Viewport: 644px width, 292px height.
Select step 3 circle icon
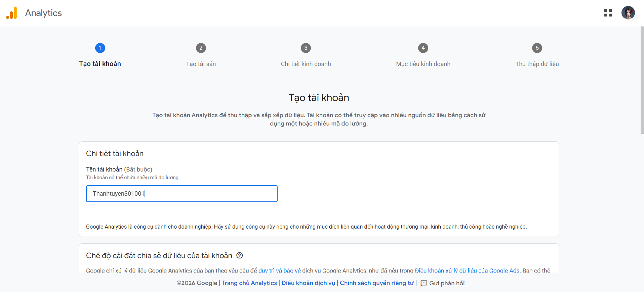(306, 48)
